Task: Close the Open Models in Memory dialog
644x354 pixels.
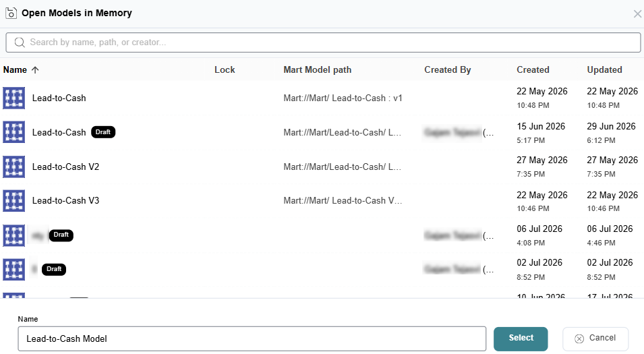Action: [637, 14]
